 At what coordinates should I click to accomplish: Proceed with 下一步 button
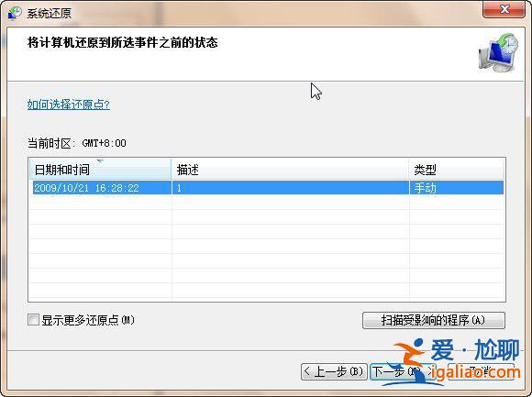tap(403, 371)
